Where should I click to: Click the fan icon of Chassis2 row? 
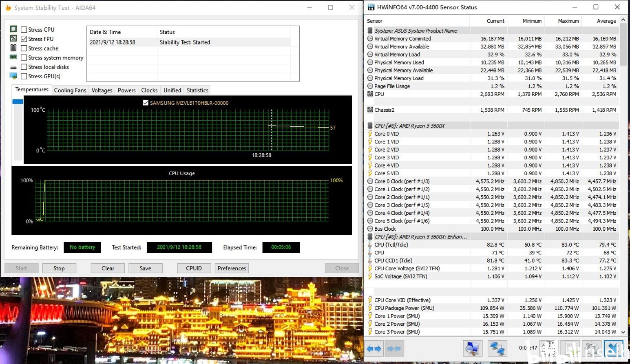370,110
